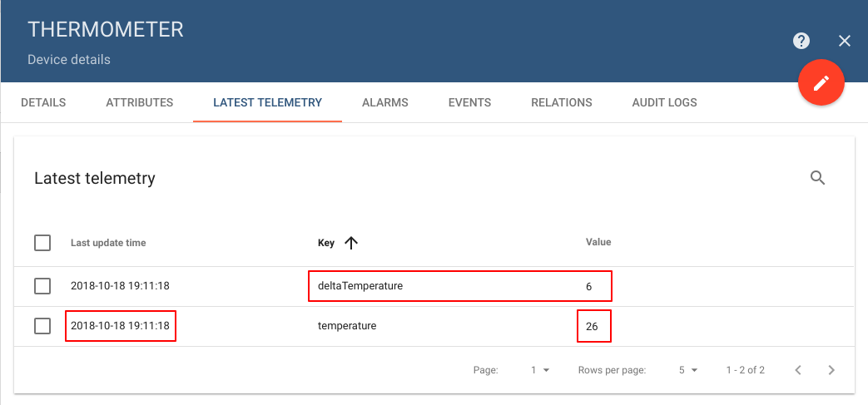Open the page number dropdown
The height and width of the screenshot is (405, 868).
(x=540, y=370)
